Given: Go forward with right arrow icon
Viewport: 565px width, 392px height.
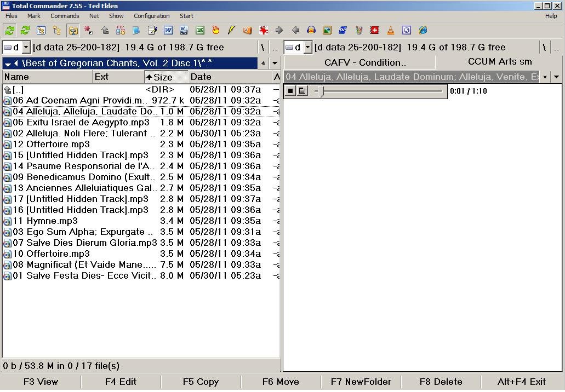Looking at the screenshot, I should coord(279,30).
